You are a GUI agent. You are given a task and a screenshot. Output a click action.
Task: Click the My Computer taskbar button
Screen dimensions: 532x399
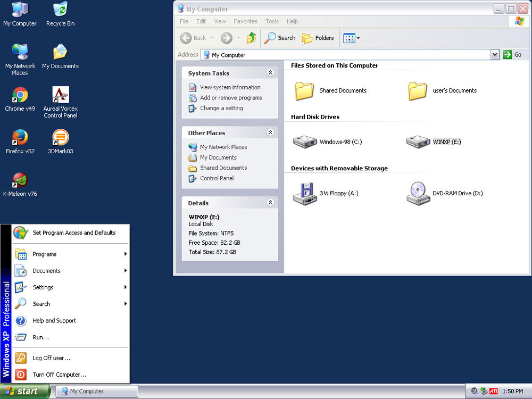point(97,391)
